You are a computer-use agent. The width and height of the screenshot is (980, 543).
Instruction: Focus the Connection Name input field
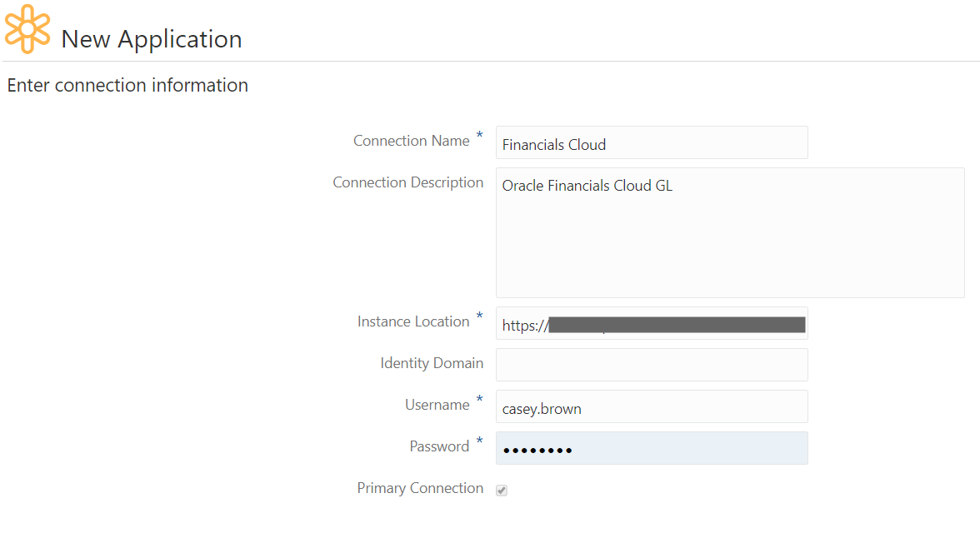[651, 143]
